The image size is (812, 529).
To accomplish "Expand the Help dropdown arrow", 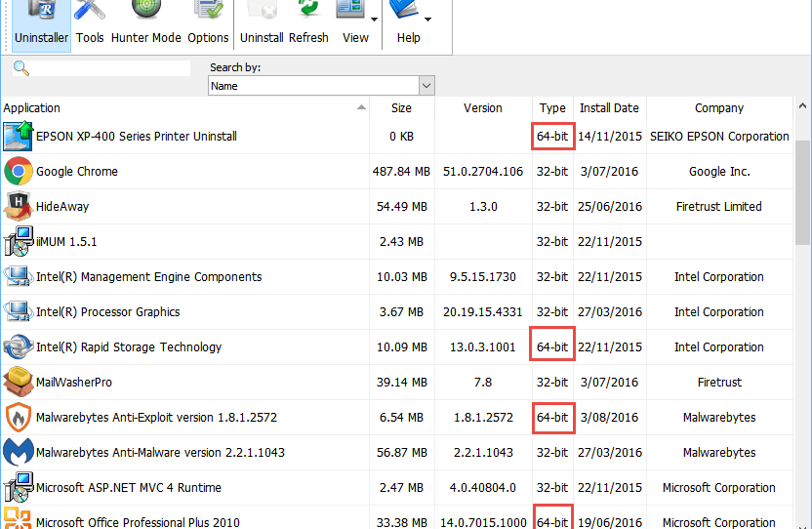I will [x=427, y=20].
